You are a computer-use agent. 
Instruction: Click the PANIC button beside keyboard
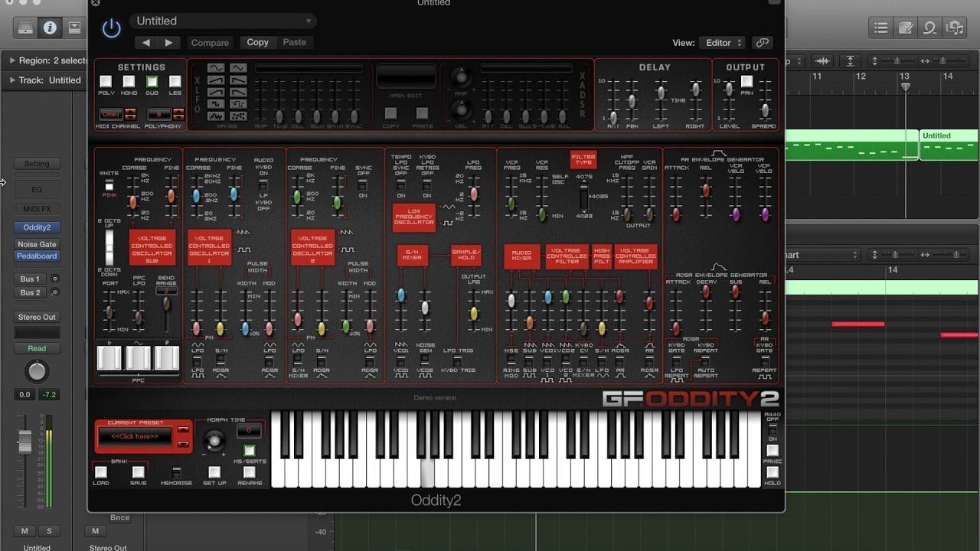tap(773, 451)
